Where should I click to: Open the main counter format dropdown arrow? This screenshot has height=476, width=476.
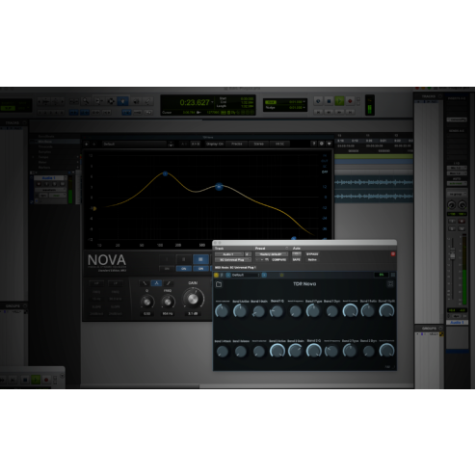[x=212, y=102]
